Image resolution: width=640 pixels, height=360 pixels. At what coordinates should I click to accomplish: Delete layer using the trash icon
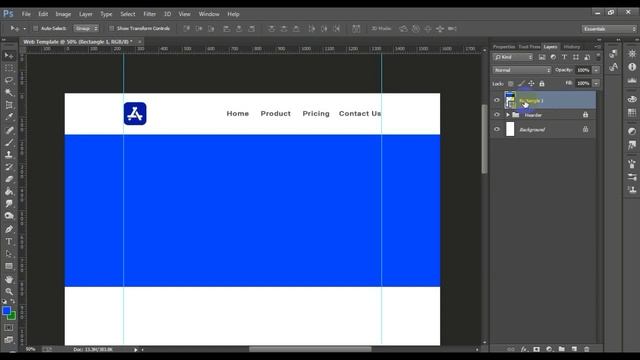tap(587, 349)
